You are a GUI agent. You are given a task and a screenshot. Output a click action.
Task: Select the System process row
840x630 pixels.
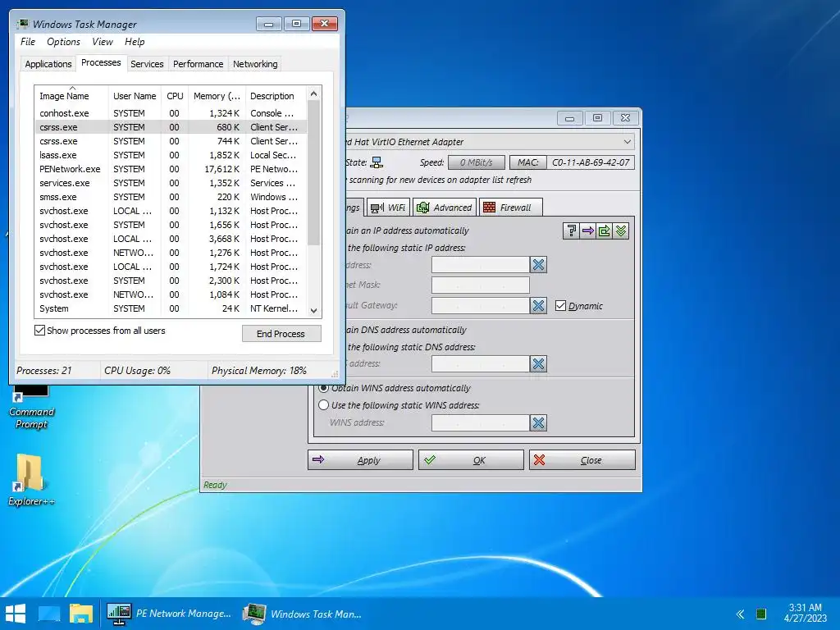(171, 308)
